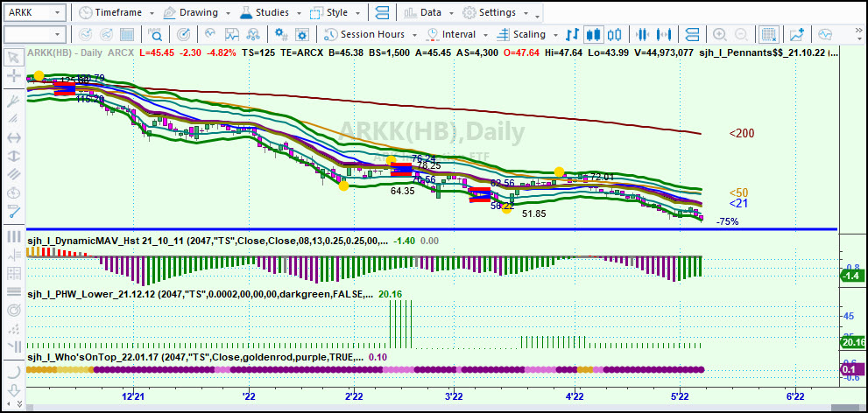868x413 pixels.
Task: Click the purple 0.1 value tag
Action: click(x=852, y=369)
